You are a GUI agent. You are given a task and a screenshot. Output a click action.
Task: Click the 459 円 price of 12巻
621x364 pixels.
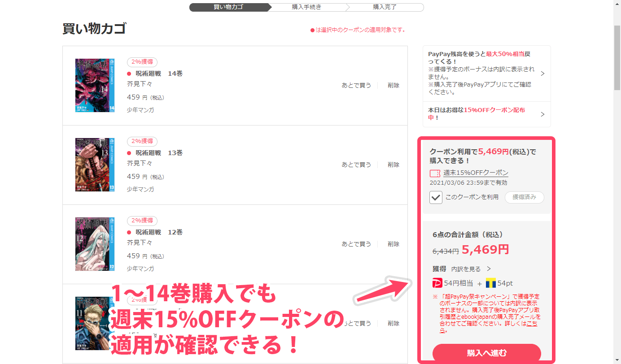coord(145,256)
